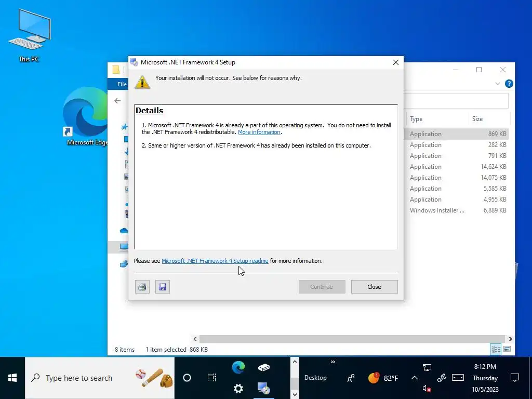This screenshot has height=399, width=532.
Task: Select the 869 KB Application row
Action: pos(457,134)
